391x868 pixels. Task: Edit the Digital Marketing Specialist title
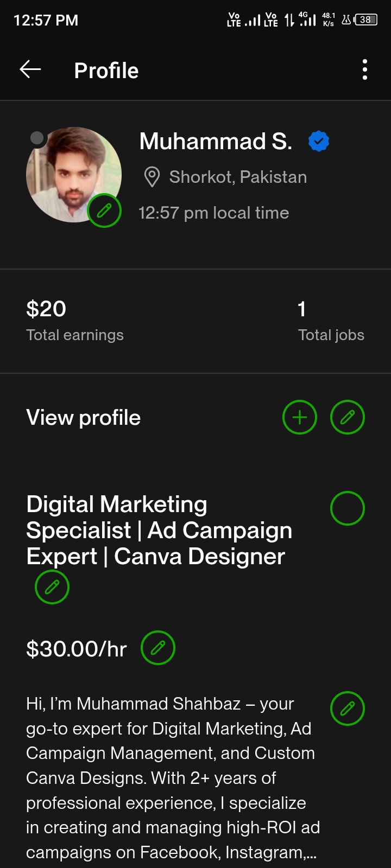click(x=52, y=587)
